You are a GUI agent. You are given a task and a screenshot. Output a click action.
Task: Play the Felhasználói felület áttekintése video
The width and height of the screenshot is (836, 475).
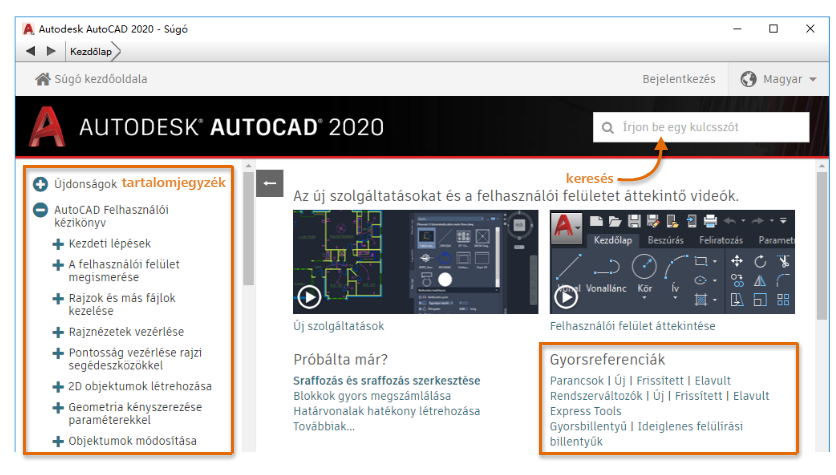pos(566,297)
